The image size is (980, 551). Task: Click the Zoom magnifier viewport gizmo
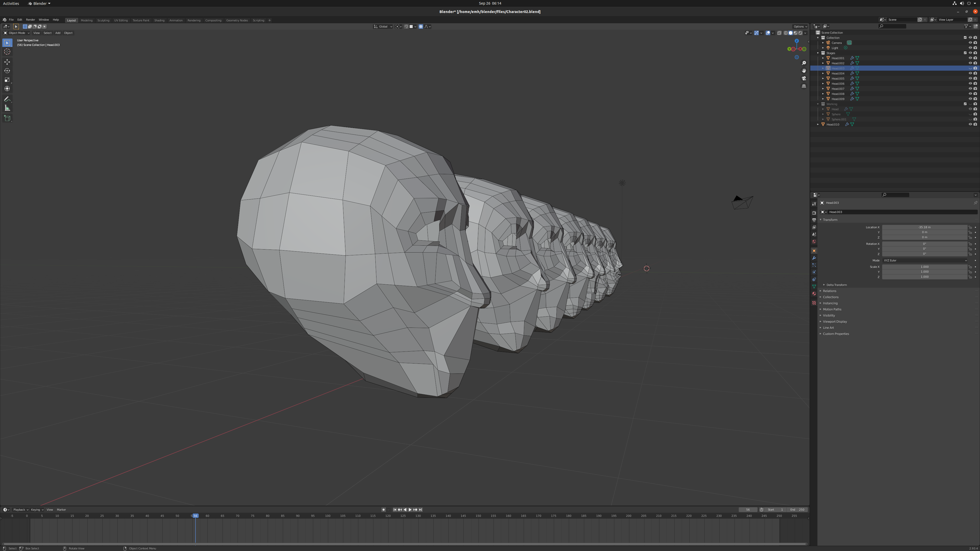click(x=804, y=63)
